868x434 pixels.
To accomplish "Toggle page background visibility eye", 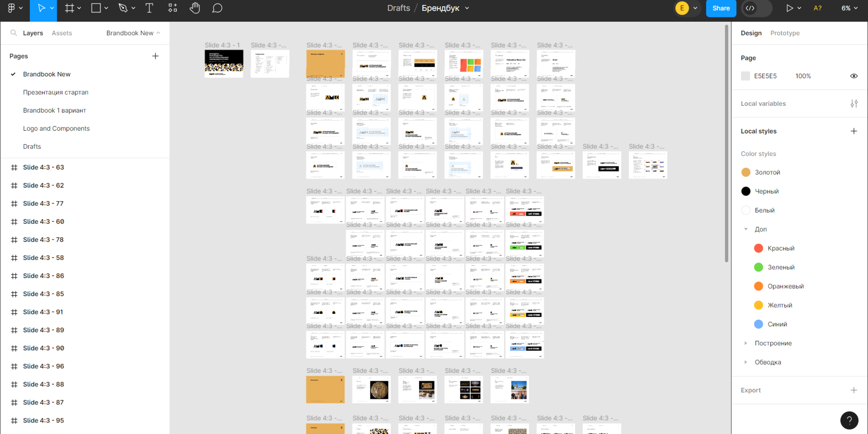I will point(853,76).
